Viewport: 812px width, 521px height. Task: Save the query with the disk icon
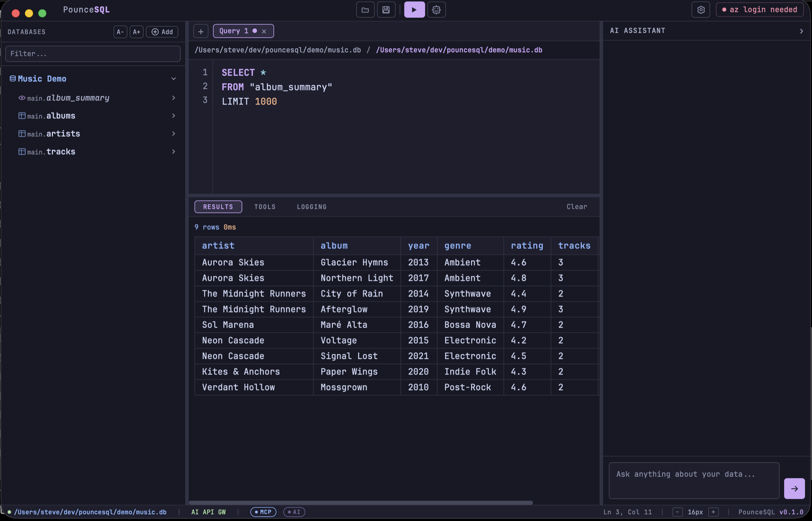pyautogui.click(x=386, y=10)
